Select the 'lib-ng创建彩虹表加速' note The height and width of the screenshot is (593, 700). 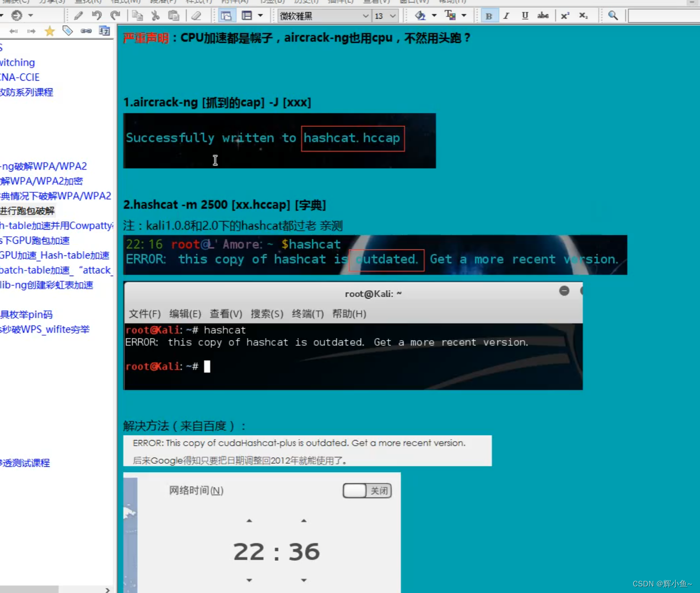46,285
